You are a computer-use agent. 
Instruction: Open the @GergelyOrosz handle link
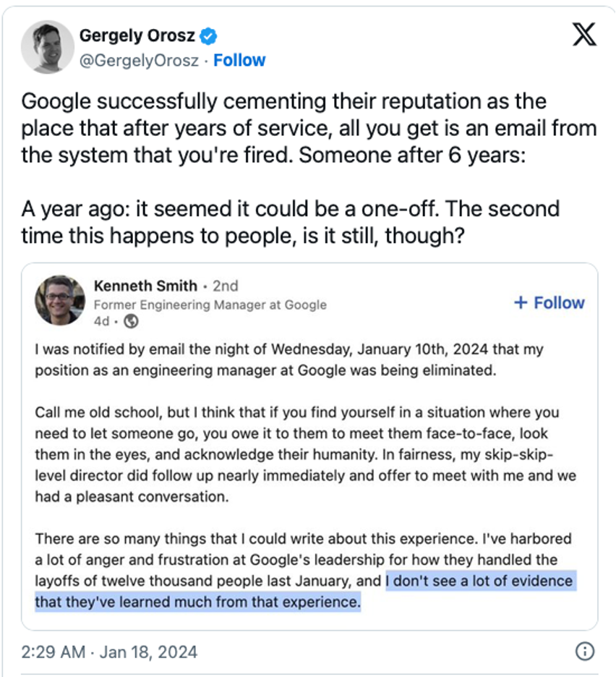click(137, 61)
